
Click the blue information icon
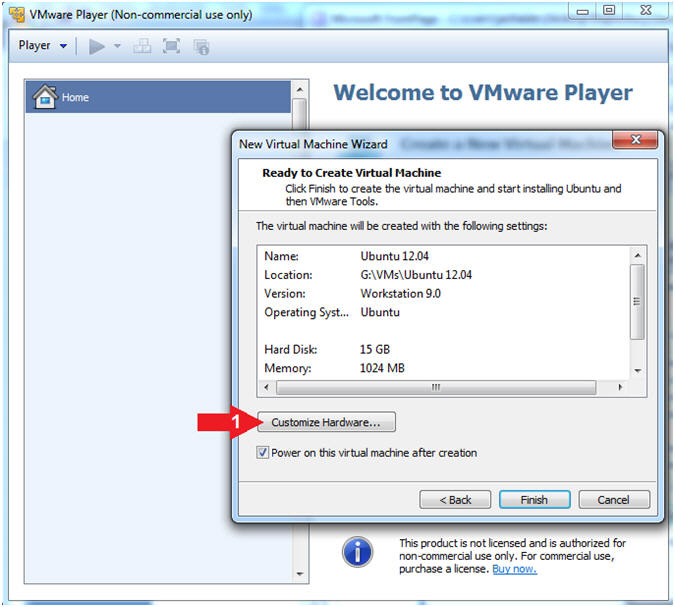point(357,552)
